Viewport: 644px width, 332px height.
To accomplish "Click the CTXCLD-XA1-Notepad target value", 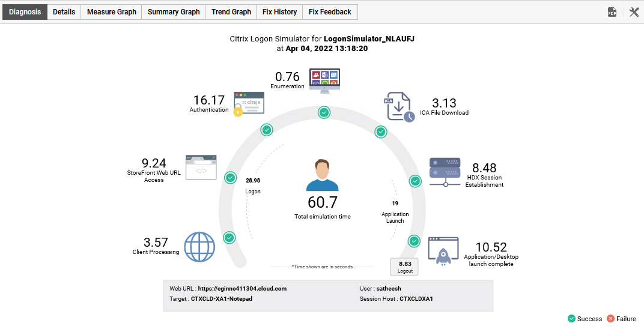I will point(221,299).
